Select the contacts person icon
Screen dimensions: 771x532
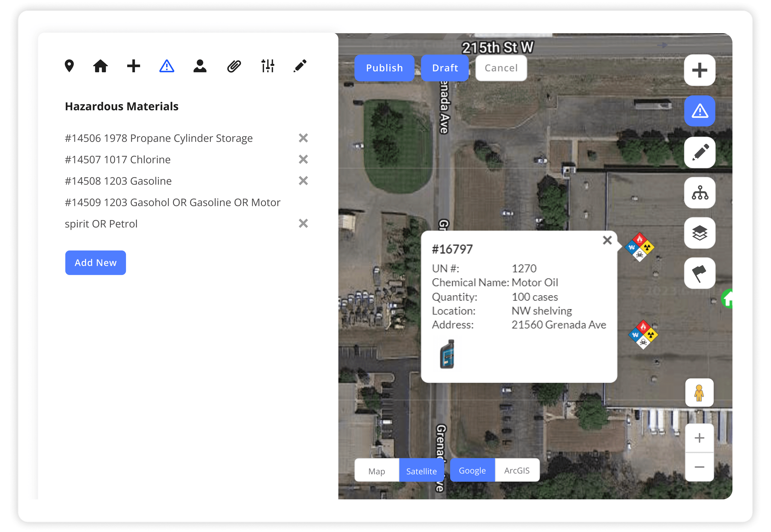(x=200, y=66)
